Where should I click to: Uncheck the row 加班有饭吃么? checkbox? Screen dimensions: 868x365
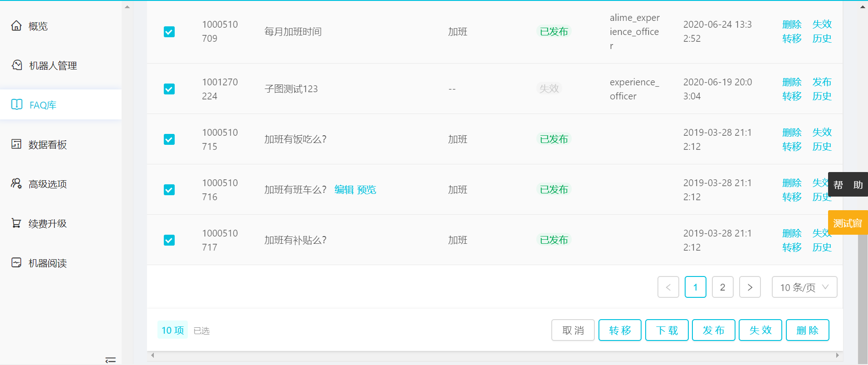[x=169, y=139]
